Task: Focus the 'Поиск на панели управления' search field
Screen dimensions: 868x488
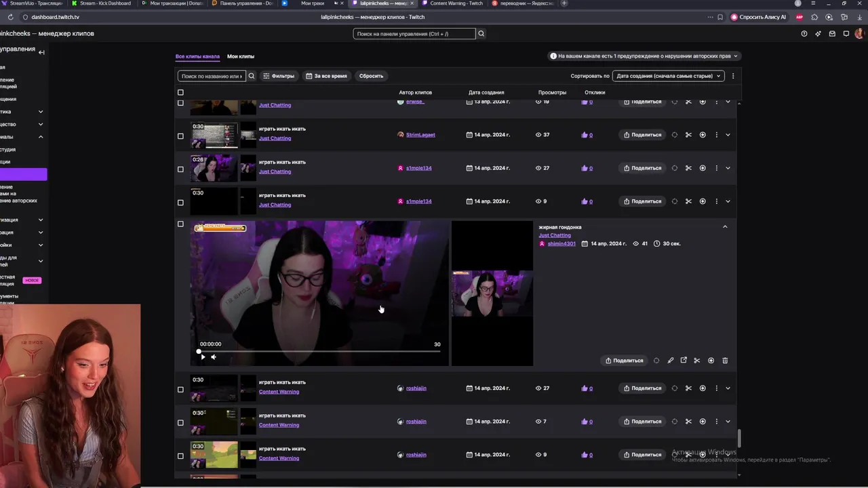Action: coord(414,33)
